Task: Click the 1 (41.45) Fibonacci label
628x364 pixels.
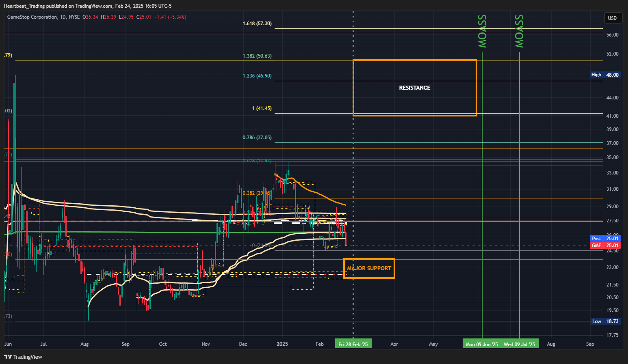Action: [262, 108]
